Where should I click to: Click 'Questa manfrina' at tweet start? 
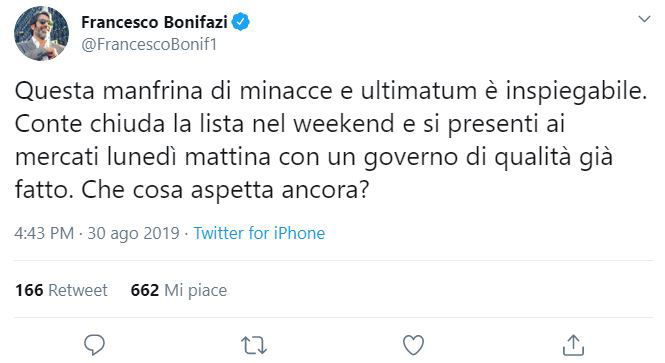(x=109, y=91)
